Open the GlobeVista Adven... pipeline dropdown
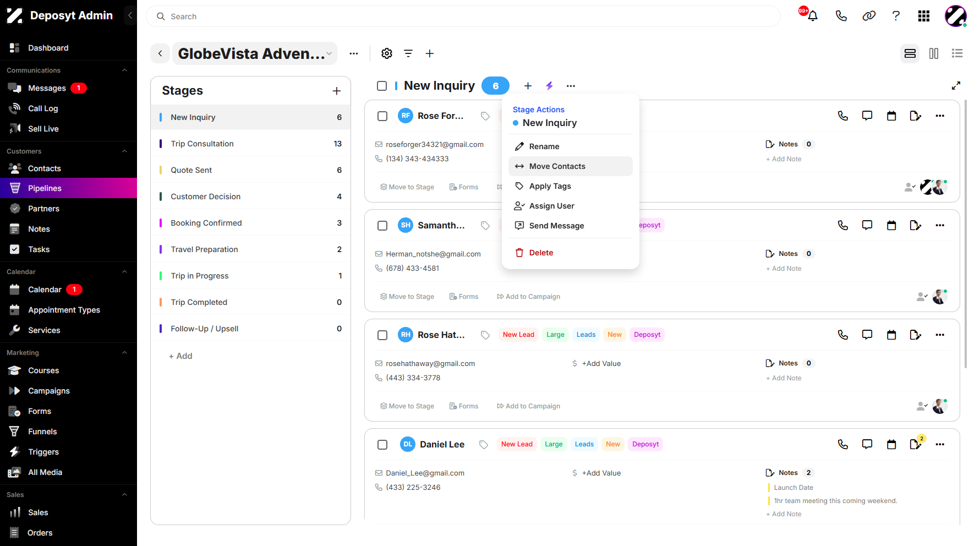This screenshot has height=546, width=980. tap(255, 53)
